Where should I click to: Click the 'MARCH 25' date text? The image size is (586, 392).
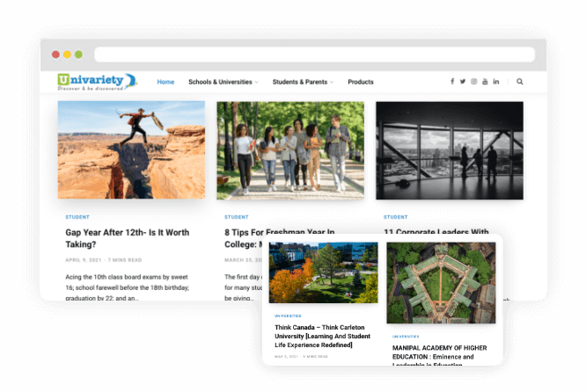(243, 260)
